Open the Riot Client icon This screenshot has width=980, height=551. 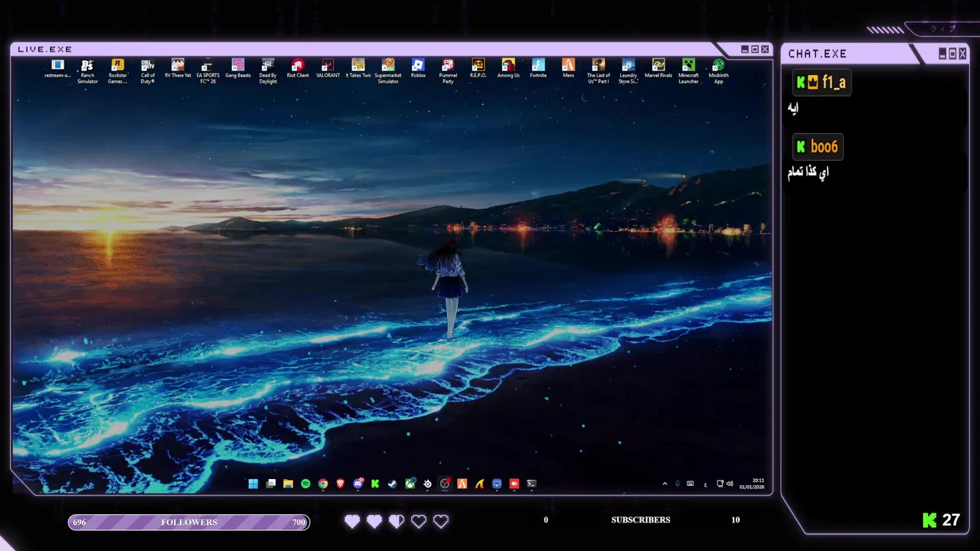coord(298,69)
